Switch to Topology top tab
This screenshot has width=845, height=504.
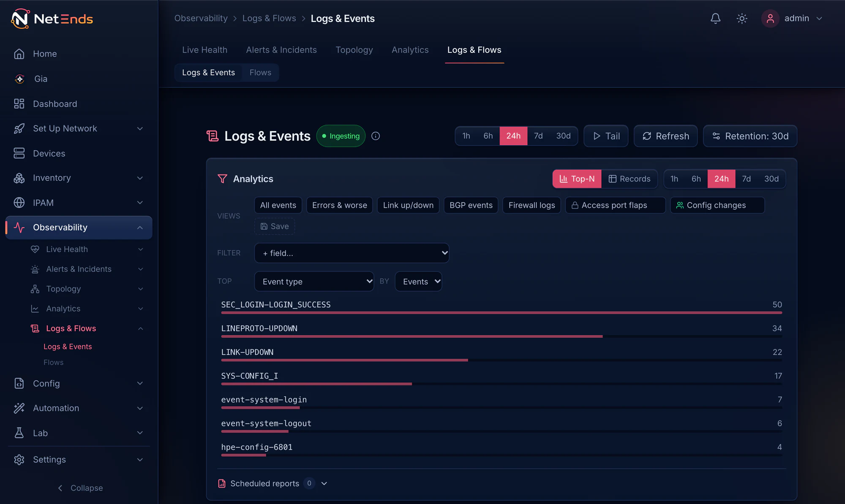coord(354,50)
